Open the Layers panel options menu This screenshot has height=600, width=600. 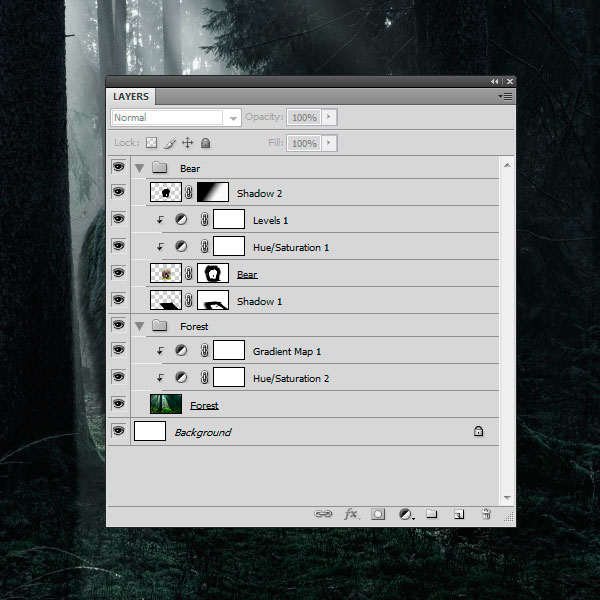[x=506, y=96]
